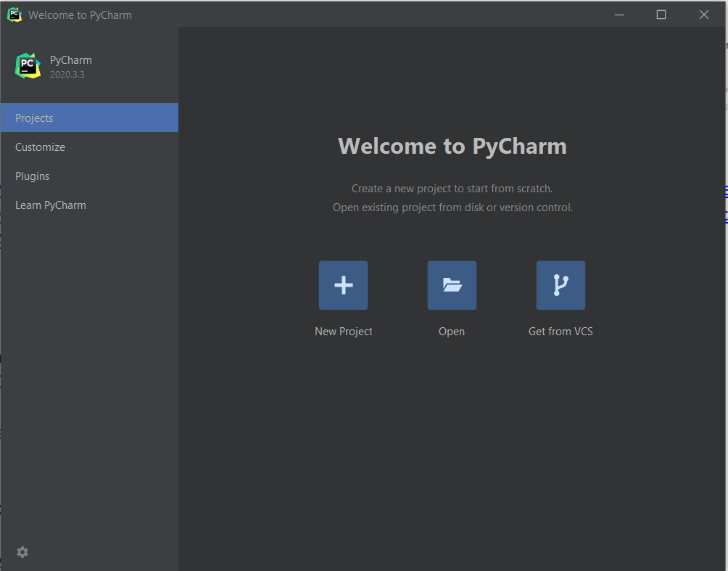This screenshot has height=571, width=728.
Task: Click the PyCharm logo in the sidebar header
Action: click(x=28, y=65)
